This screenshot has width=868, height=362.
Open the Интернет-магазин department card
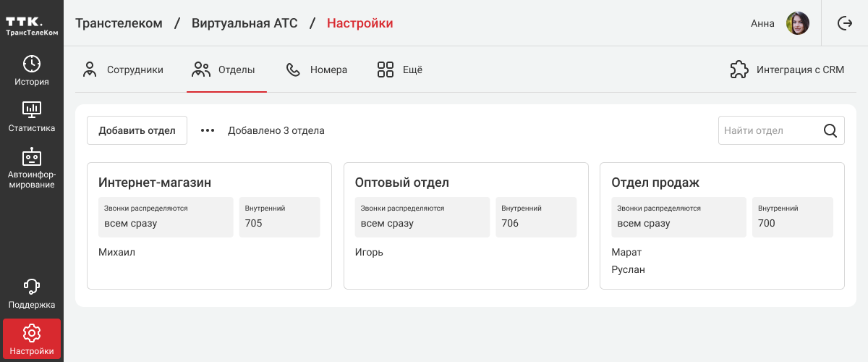pyautogui.click(x=209, y=225)
